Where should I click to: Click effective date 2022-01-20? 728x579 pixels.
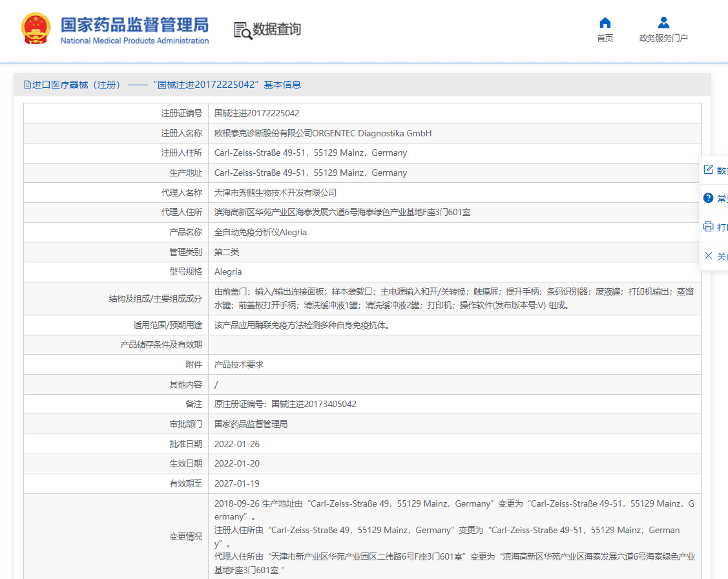(237, 463)
